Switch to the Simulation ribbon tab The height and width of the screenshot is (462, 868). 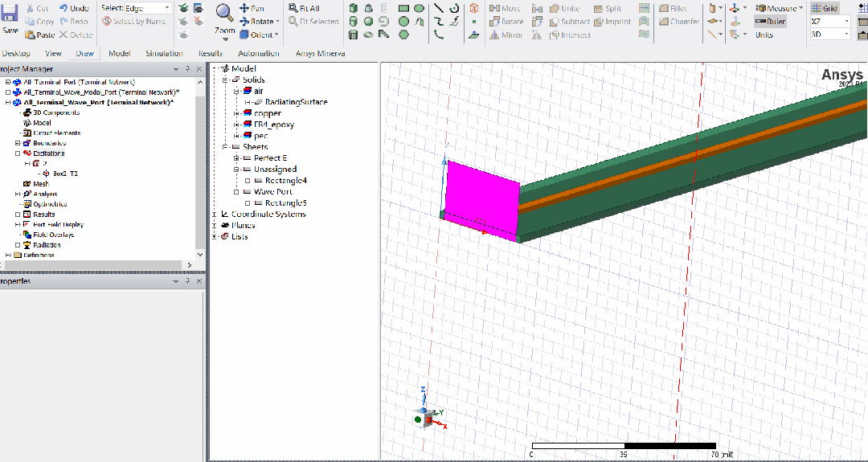165,54
